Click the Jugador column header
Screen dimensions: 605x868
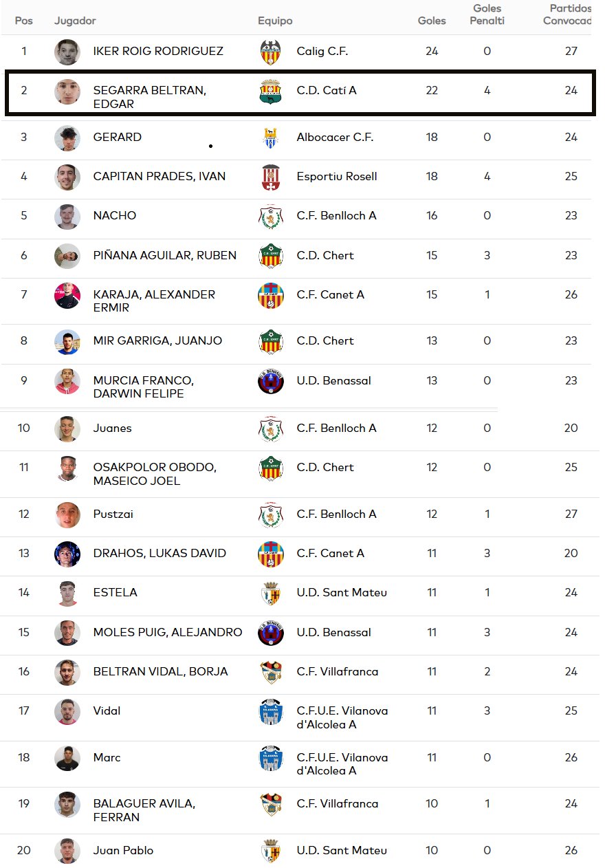click(75, 21)
